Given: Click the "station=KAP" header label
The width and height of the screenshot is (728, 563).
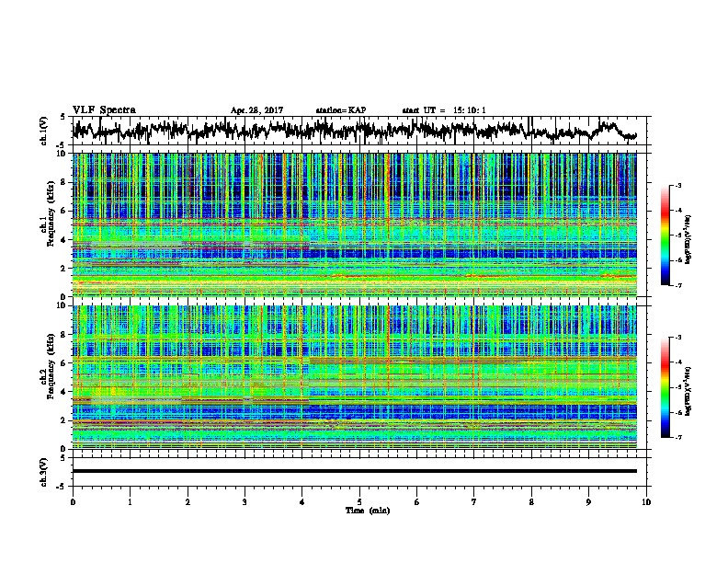Looking at the screenshot, I should [341, 110].
